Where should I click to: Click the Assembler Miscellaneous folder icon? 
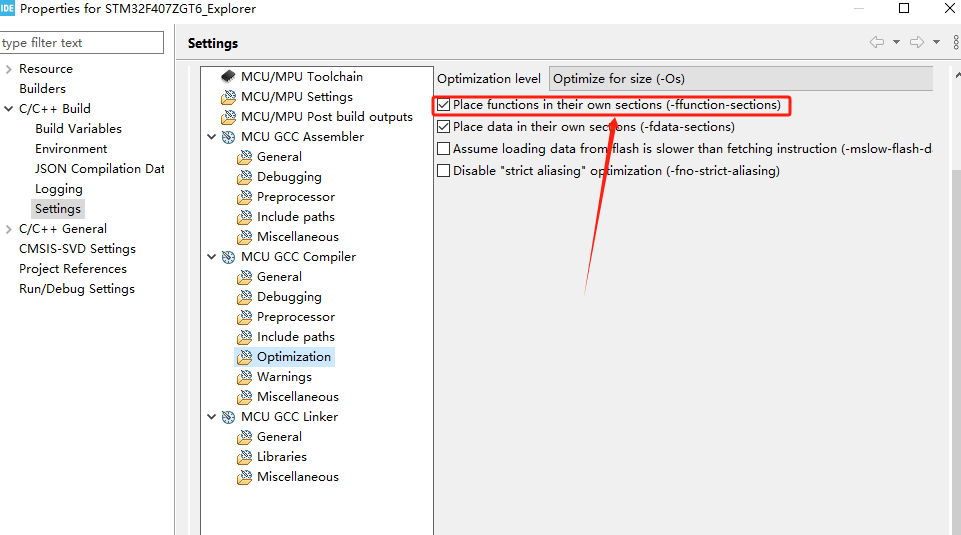click(245, 237)
